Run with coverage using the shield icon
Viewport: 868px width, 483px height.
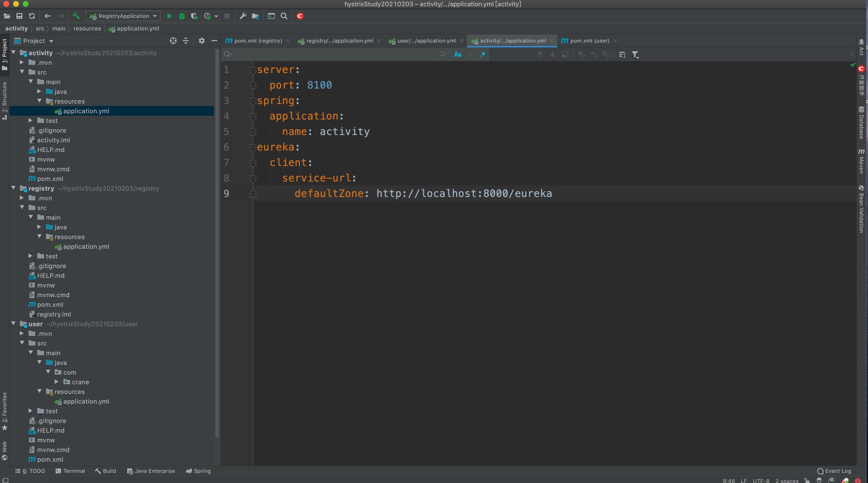pyautogui.click(x=195, y=16)
